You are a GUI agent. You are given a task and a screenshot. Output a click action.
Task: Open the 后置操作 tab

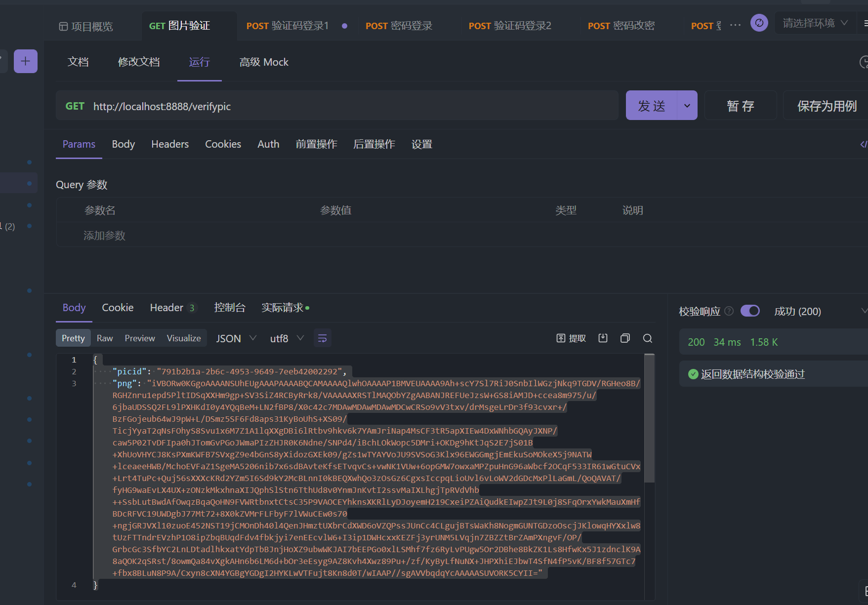pyautogui.click(x=374, y=144)
